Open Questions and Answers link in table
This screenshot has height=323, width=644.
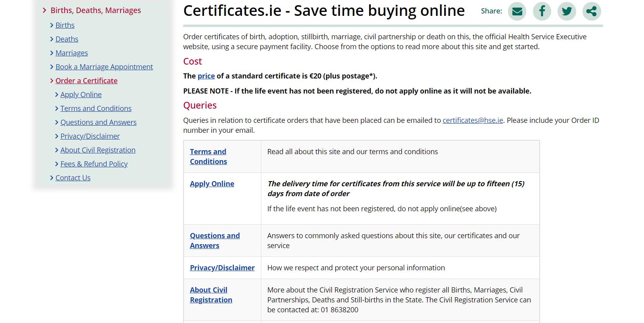215,241
